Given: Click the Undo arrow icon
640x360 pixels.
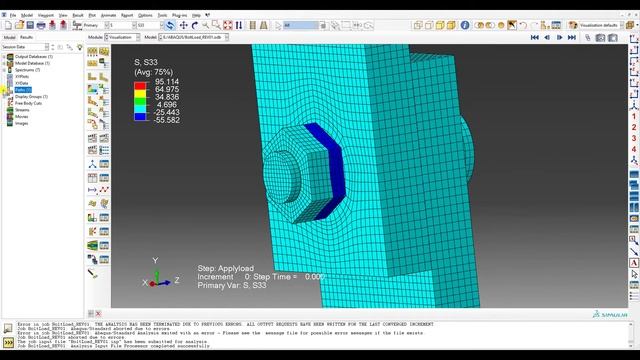Looking at the screenshot, I should [x=523, y=25].
